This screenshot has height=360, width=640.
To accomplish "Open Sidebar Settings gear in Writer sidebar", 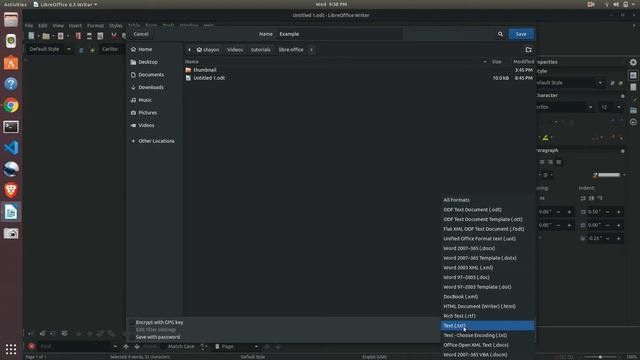I will 633,62.
